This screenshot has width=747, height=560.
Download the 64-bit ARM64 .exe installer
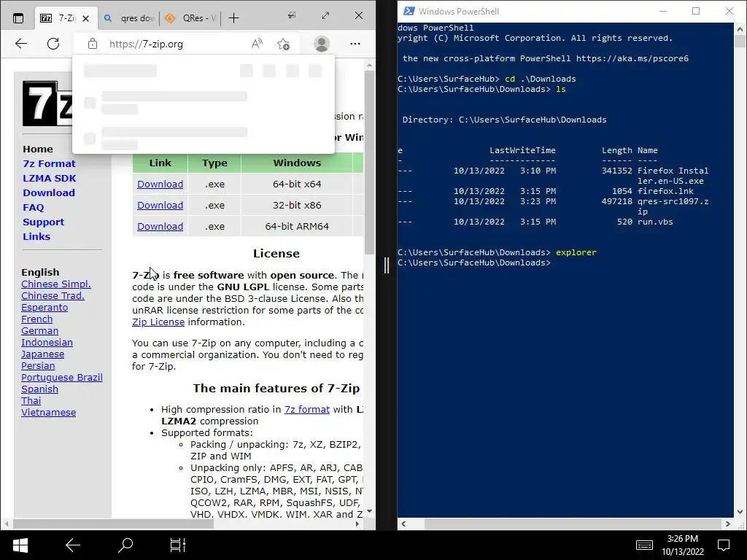coord(160,226)
